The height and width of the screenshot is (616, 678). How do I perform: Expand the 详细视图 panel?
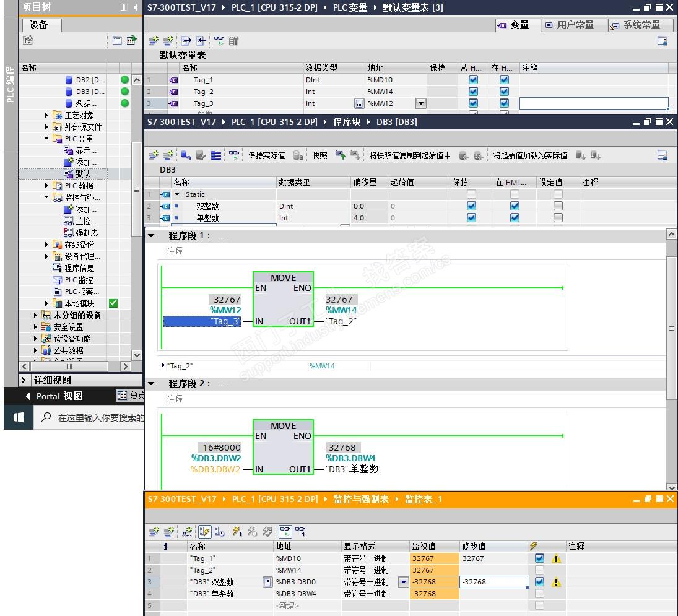pyautogui.click(x=24, y=380)
